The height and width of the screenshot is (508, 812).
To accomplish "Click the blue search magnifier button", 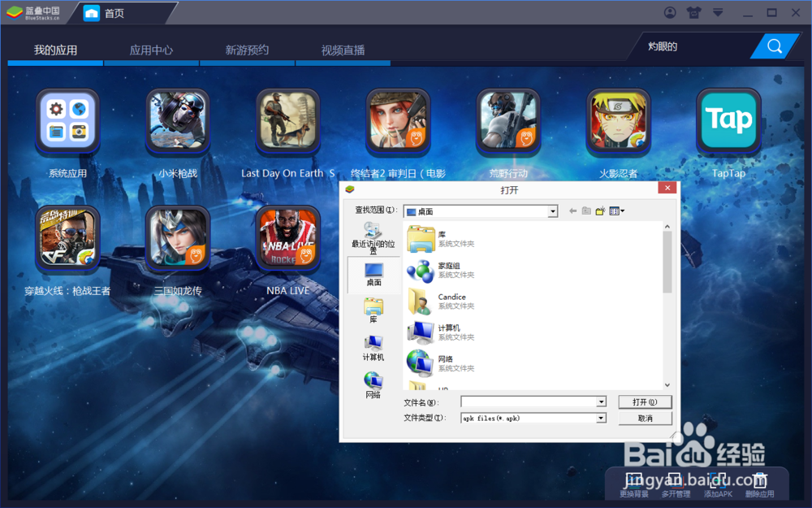I will [774, 46].
